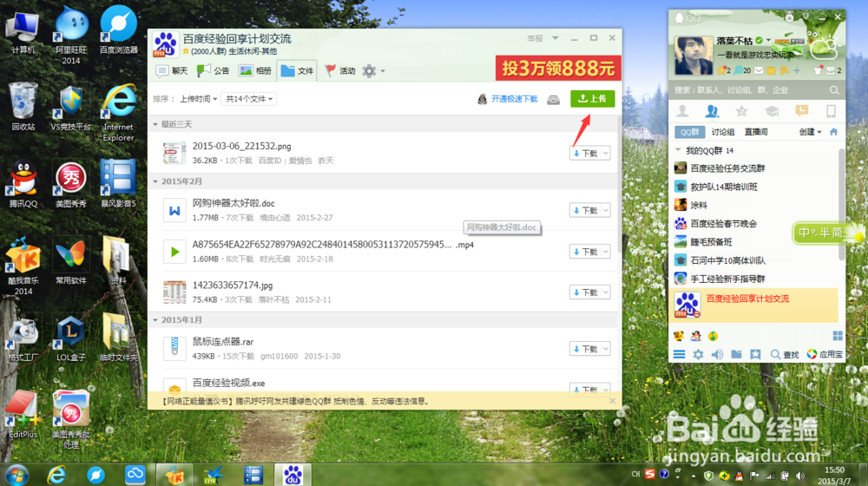
Task: Click the 举报 report link
Action: [x=535, y=38]
